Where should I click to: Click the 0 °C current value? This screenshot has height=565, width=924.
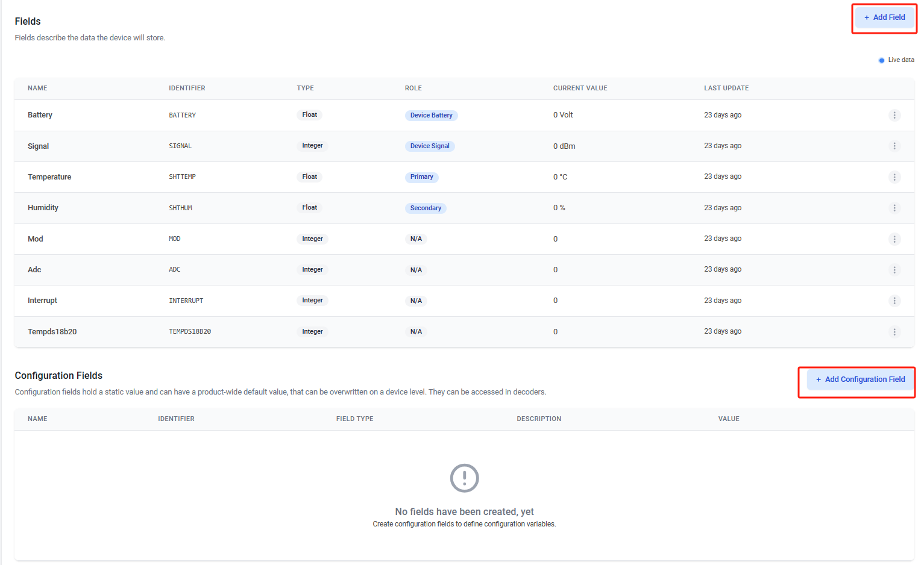(x=561, y=177)
